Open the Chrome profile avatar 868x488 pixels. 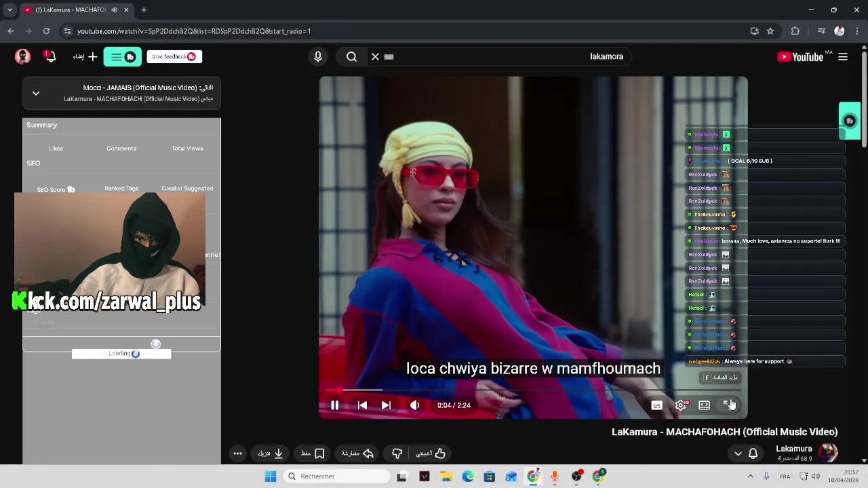(x=840, y=31)
